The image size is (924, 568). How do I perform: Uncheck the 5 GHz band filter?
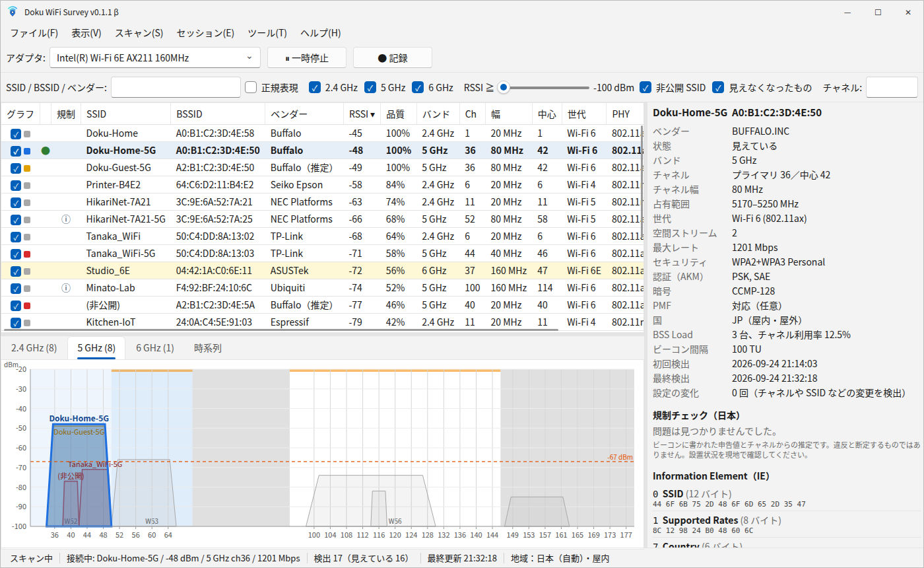(x=370, y=87)
